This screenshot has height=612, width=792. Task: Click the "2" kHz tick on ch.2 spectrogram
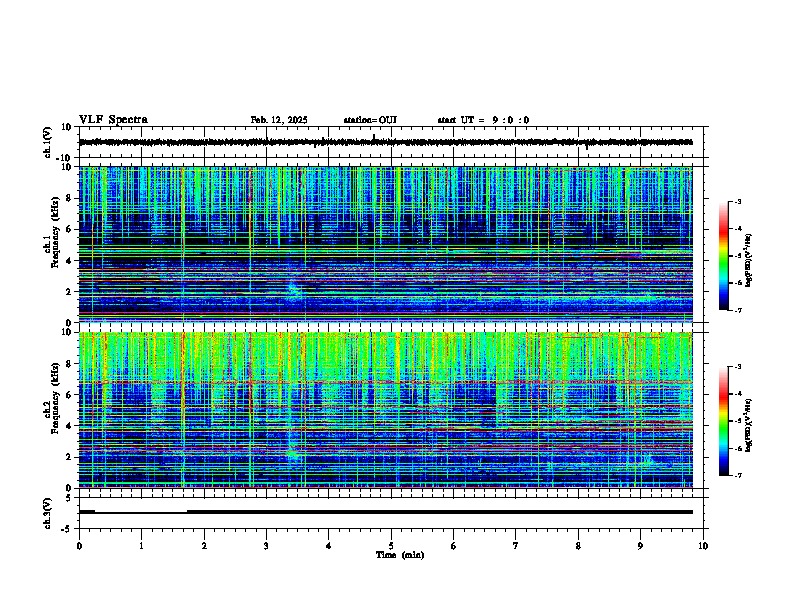[69, 457]
